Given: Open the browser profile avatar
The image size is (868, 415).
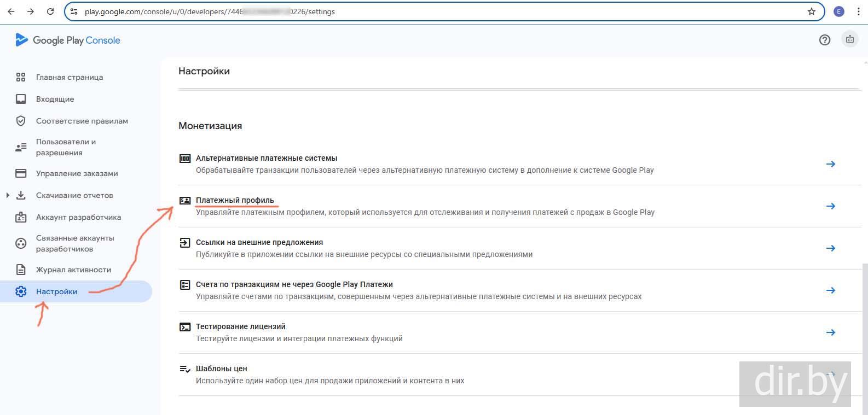Looking at the screenshot, I should tap(839, 11).
